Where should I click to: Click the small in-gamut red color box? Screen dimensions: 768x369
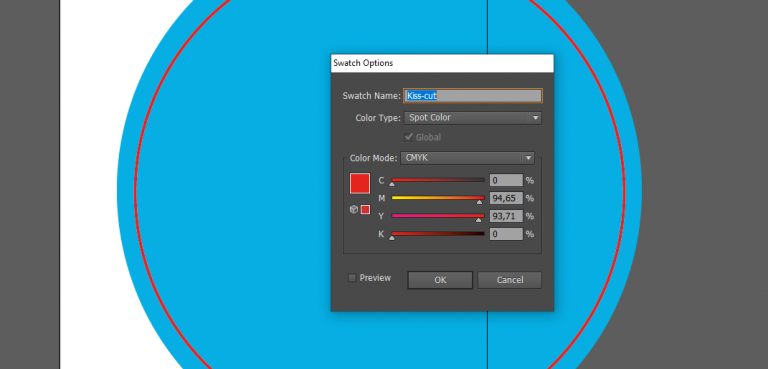pos(365,210)
